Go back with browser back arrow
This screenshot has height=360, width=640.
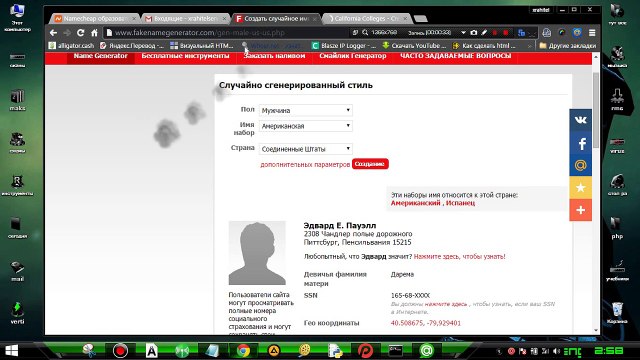(x=53, y=33)
